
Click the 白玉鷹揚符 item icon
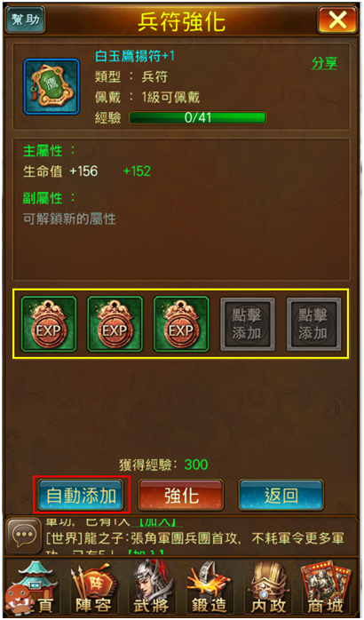[x=51, y=86]
